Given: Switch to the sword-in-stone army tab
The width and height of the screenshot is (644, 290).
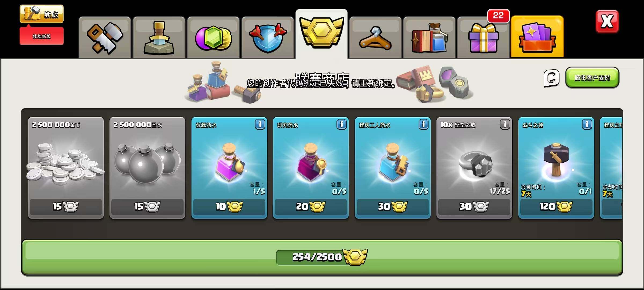Looking at the screenshot, I should point(159,37).
